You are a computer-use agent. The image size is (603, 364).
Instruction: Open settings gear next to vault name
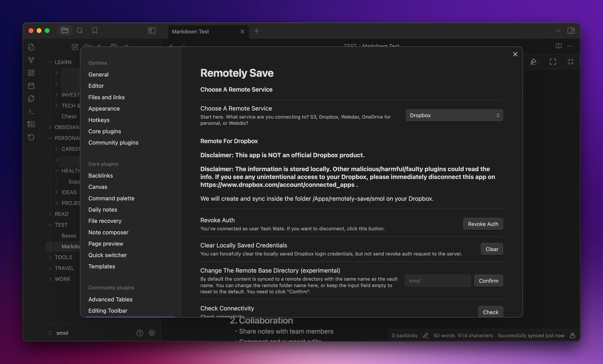(x=152, y=333)
